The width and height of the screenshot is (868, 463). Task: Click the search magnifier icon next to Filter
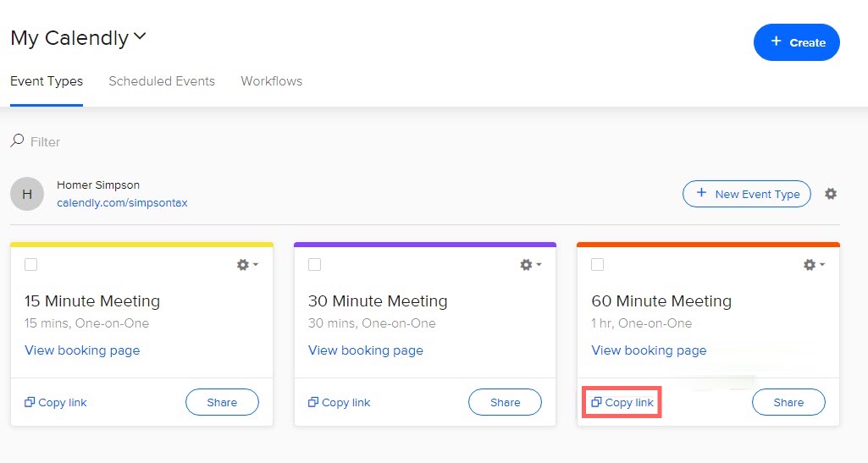[x=17, y=141]
